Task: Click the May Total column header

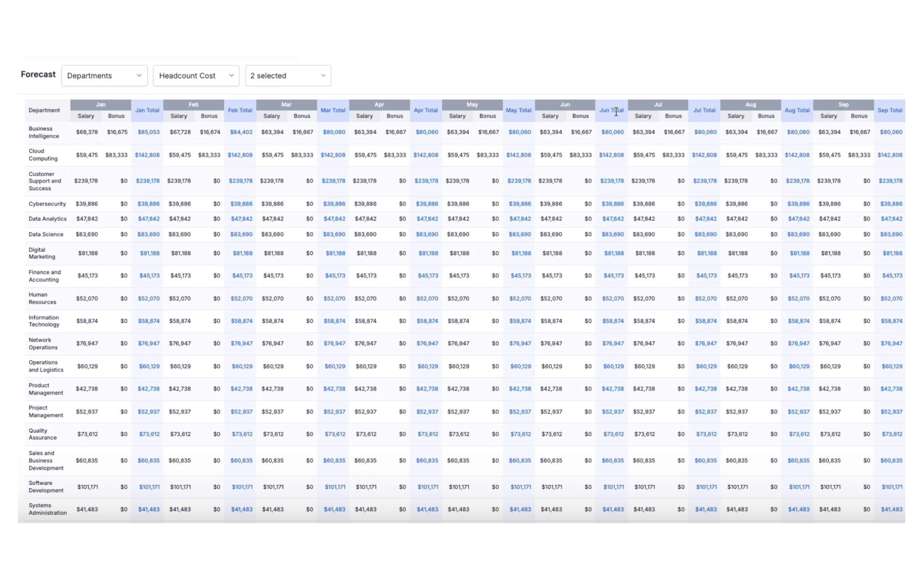Action: [x=519, y=111]
